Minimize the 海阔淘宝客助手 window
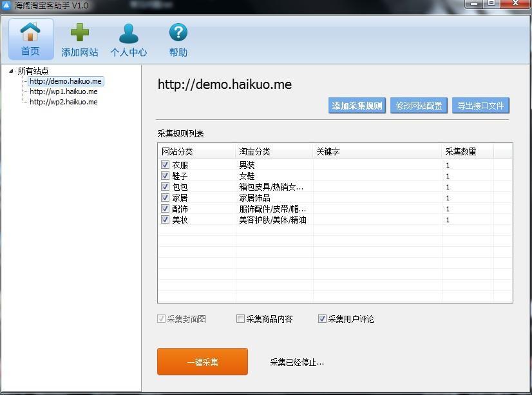 point(474,4)
